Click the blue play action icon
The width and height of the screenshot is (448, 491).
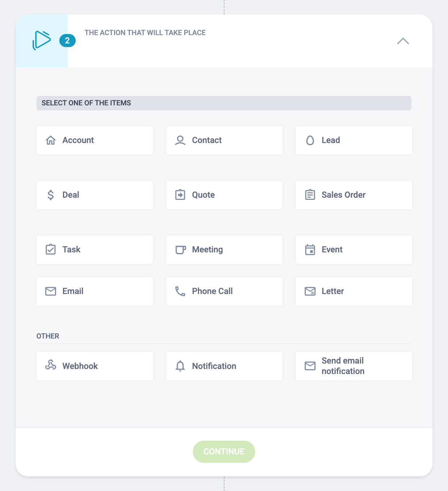[x=42, y=40]
